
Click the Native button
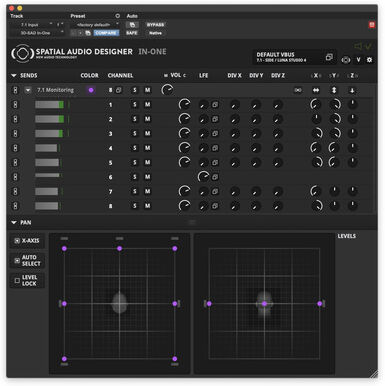click(x=155, y=33)
